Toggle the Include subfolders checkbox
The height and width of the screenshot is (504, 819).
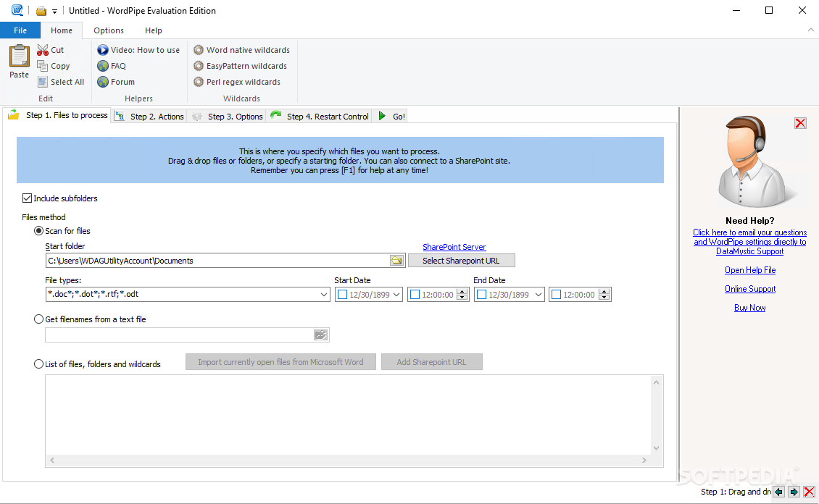[27, 198]
